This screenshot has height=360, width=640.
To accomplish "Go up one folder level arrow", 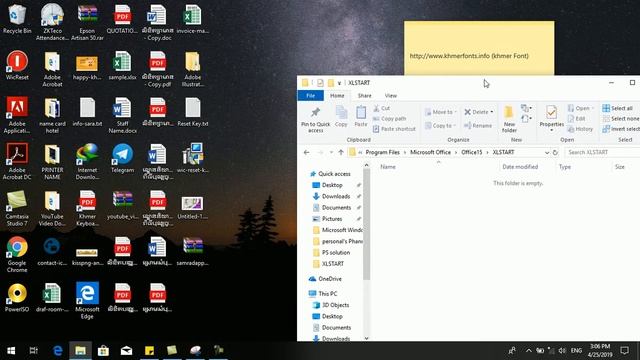I will [x=341, y=152].
